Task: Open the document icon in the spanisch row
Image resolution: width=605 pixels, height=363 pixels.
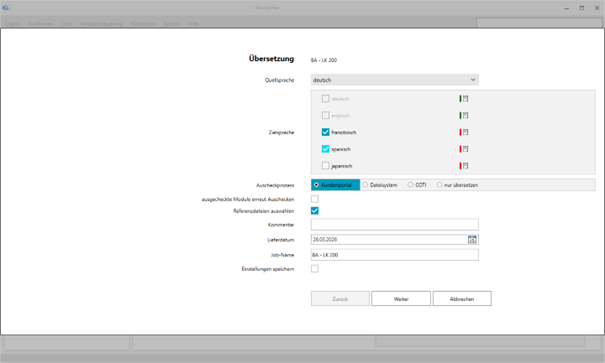Action: click(466, 149)
